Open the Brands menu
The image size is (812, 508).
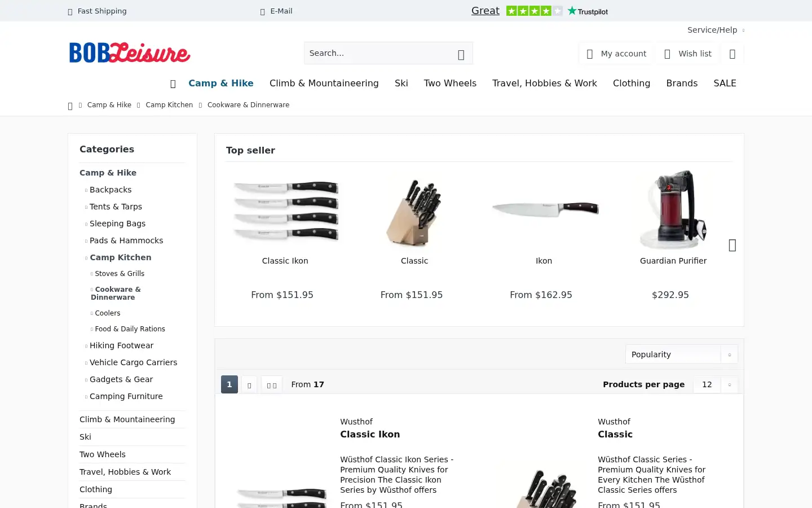click(x=682, y=83)
